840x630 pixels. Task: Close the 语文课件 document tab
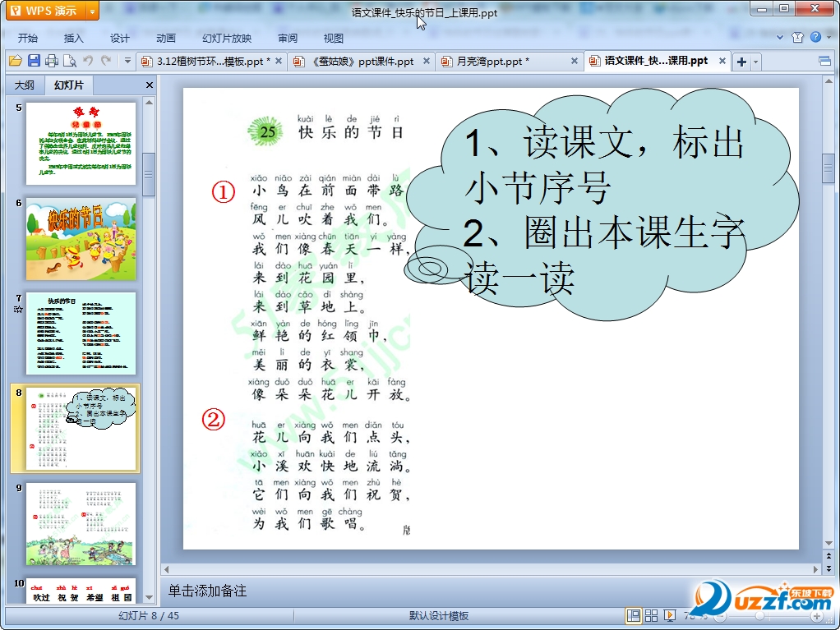tap(722, 61)
